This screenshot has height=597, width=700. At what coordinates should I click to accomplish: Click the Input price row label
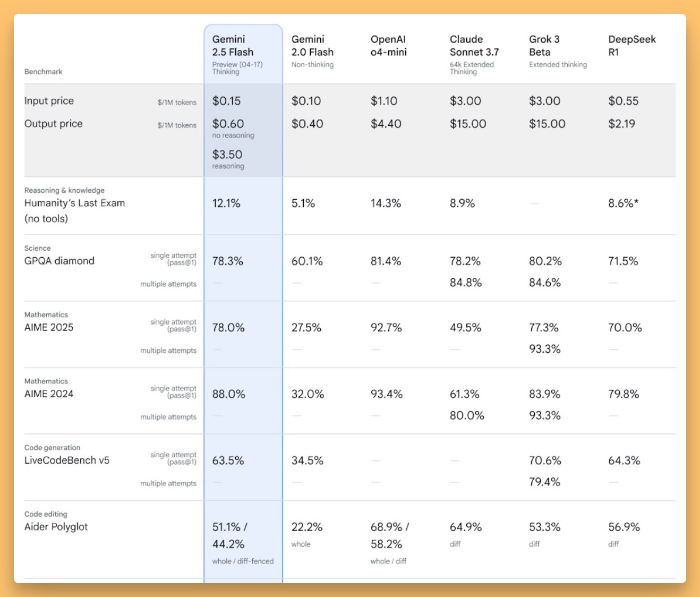[x=49, y=101]
